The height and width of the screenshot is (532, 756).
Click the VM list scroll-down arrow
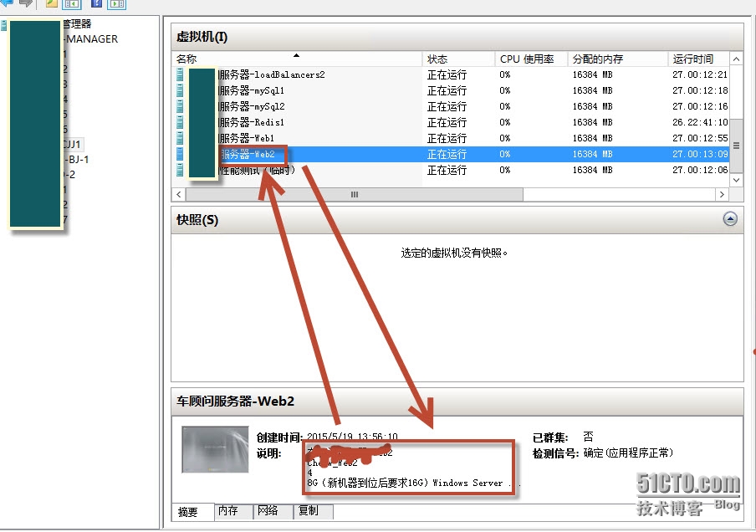pos(736,180)
